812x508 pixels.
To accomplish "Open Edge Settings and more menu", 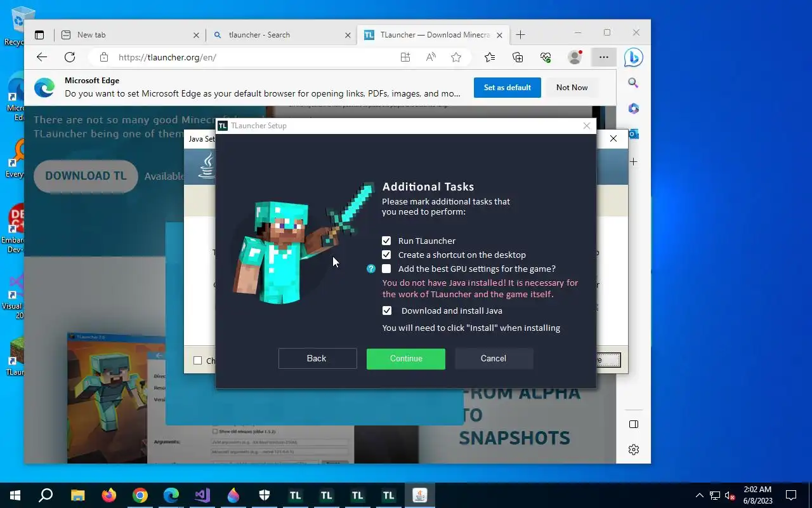I will pos(603,57).
